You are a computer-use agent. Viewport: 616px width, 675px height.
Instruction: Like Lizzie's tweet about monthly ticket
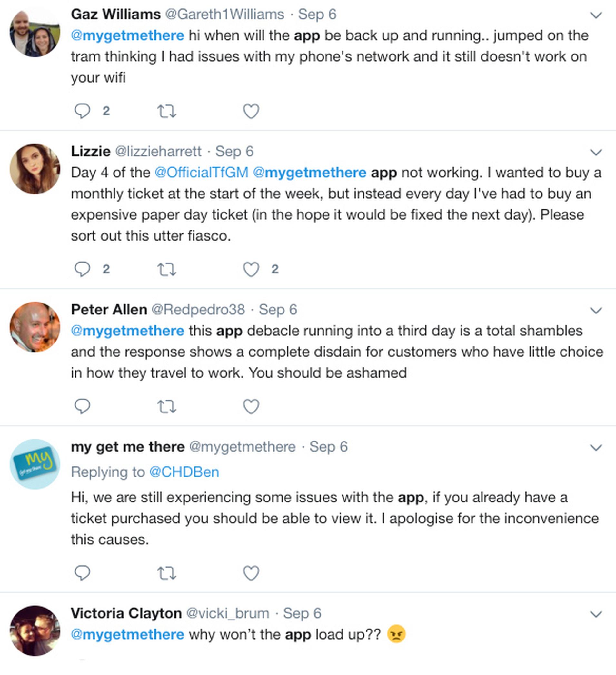pyautogui.click(x=251, y=270)
